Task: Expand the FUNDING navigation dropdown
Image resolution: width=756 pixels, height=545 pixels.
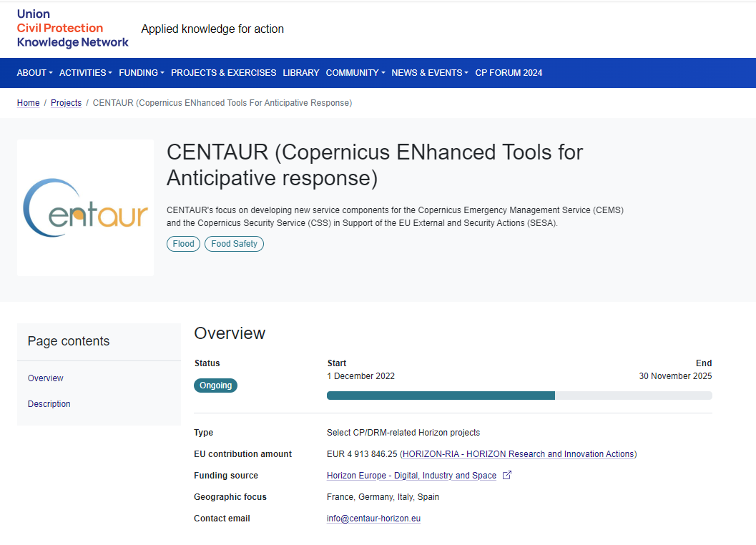Action: pyautogui.click(x=141, y=72)
